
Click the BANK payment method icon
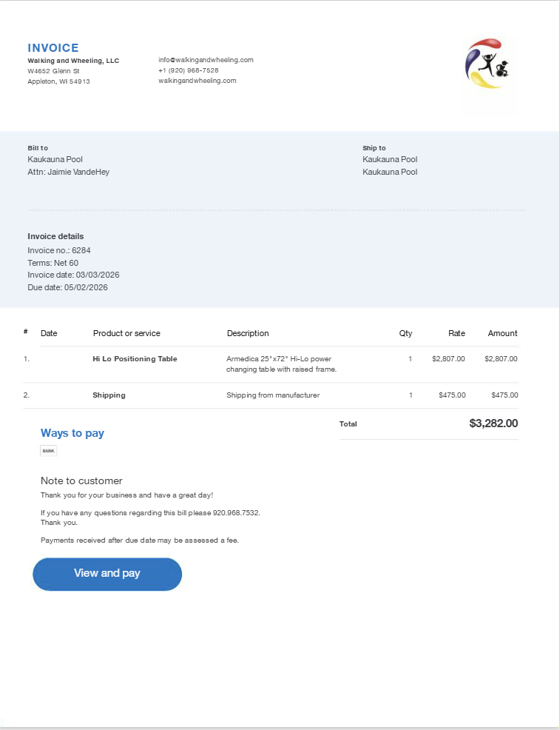(48, 450)
